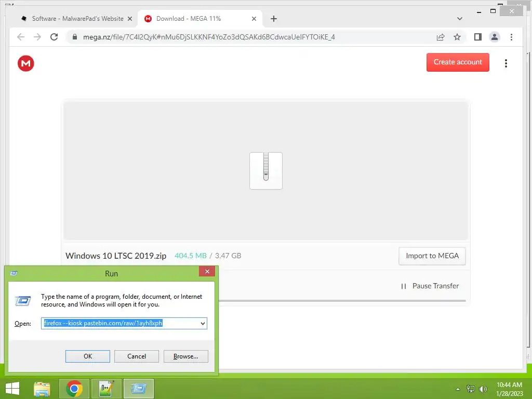This screenshot has height=399, width=532.
Task: Click the pause bars icon beside Pause Transfer
Action: point(403,286)
